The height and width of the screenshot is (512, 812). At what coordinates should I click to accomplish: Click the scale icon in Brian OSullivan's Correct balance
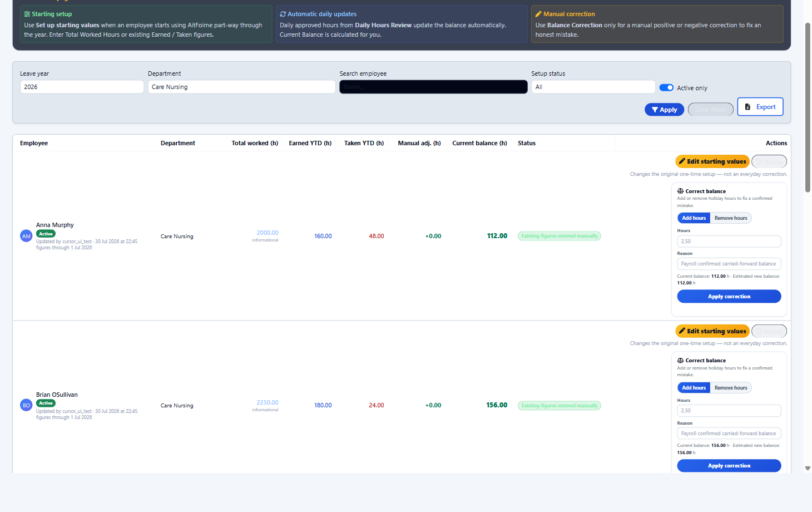680,361
